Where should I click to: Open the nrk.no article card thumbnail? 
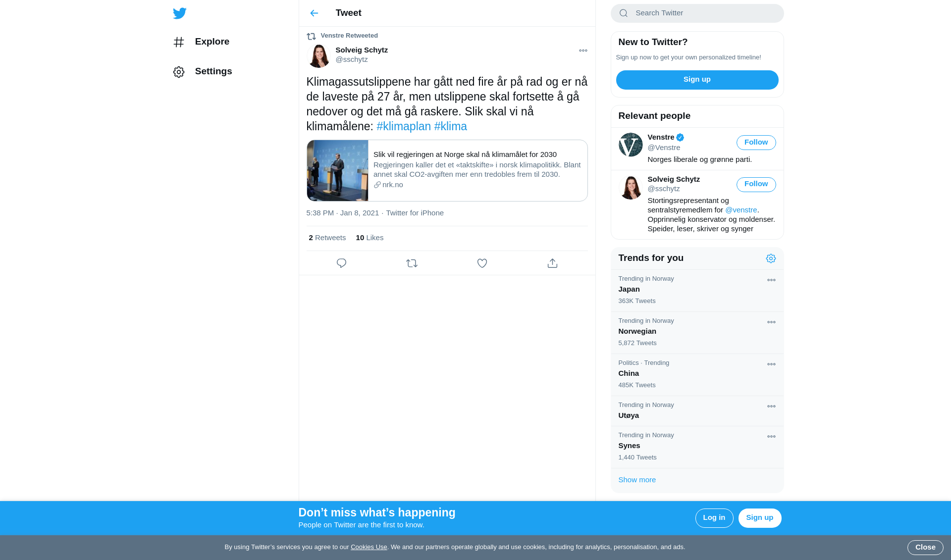[337, 170]
